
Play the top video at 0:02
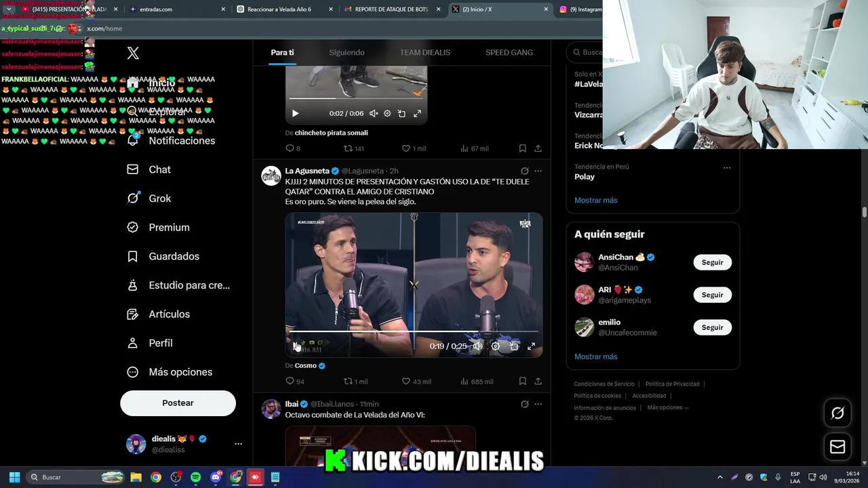(295, 114)
